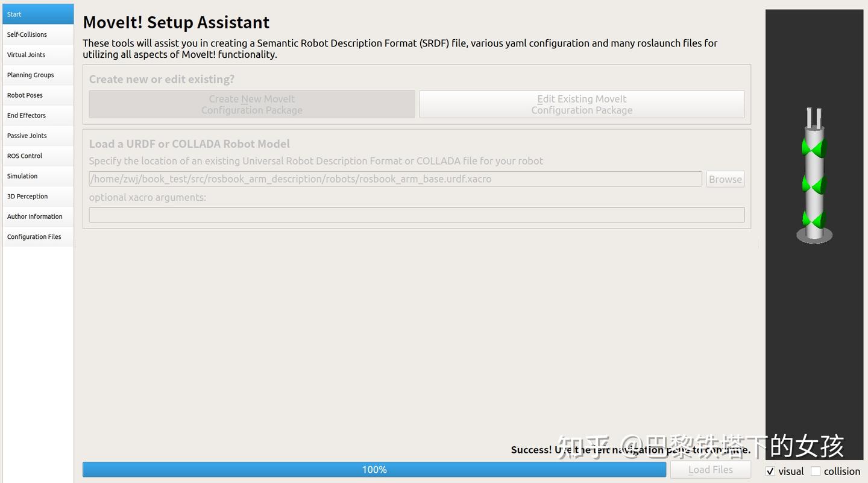
Task: Click the Load Files button
Action: tap(711, 469)
